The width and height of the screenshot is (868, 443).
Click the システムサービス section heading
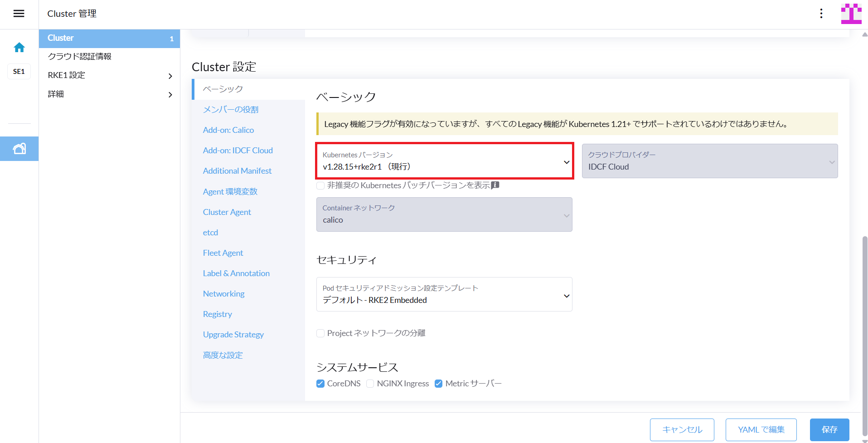coord(357,367)
